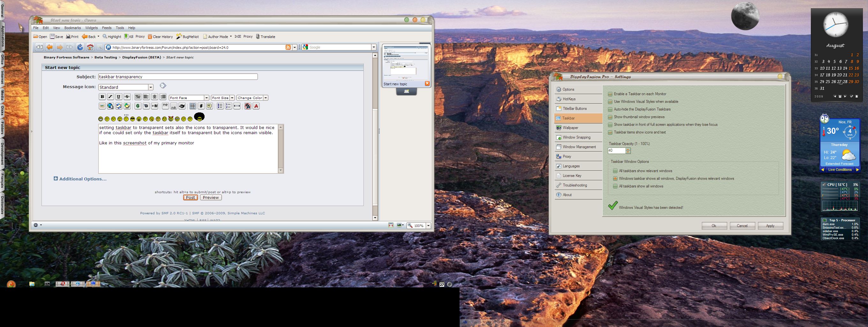
Task: Open the Message icon 'Standard' dropdown
Action: pyautogui.click(x=151, y=87)
